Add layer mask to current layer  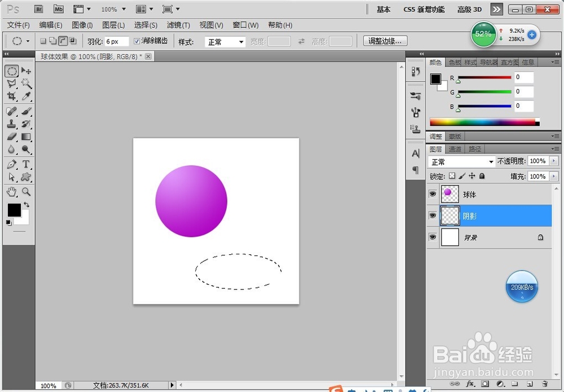tap(485, 384)
